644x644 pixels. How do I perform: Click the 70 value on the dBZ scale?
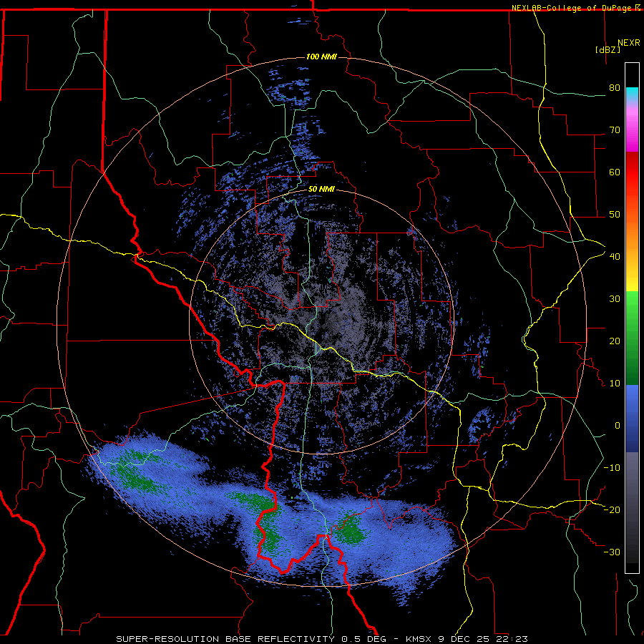pyautogui.click(x=615, y=130)
